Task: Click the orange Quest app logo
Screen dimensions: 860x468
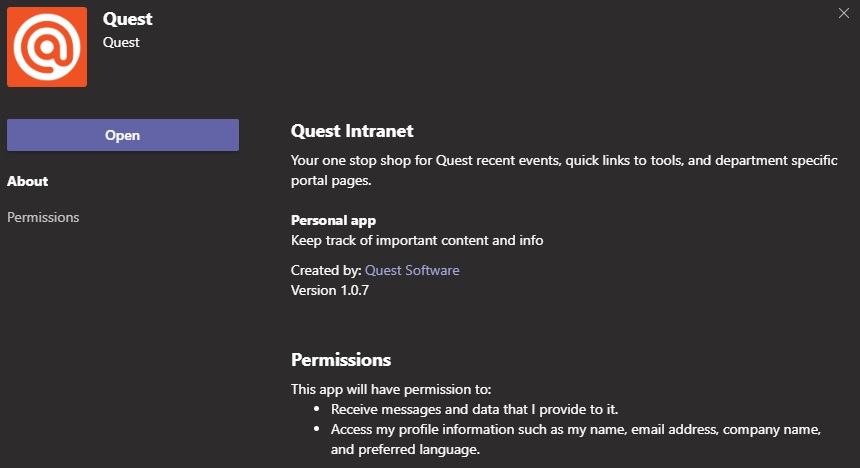Action: [47, 47]
